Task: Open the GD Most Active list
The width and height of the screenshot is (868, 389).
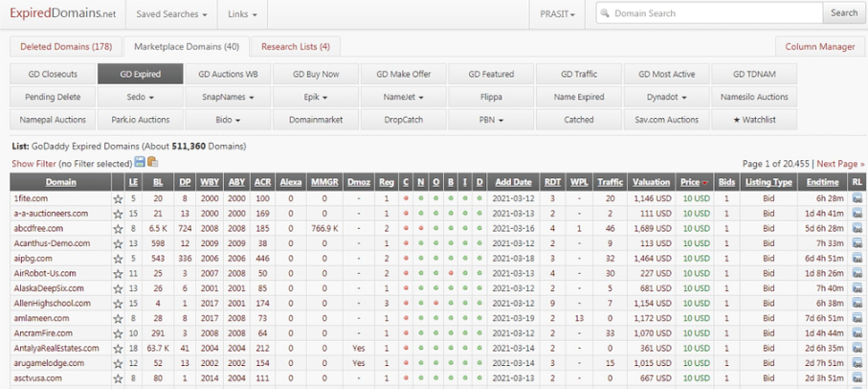Action: pyautogui.click(x=666, y=74)
